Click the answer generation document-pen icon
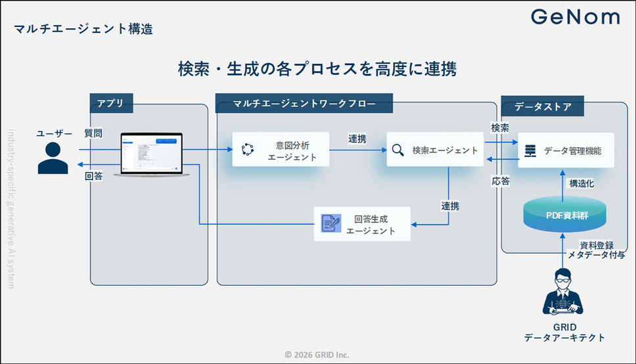Screen dimensions: 636x364 (330, 224)
